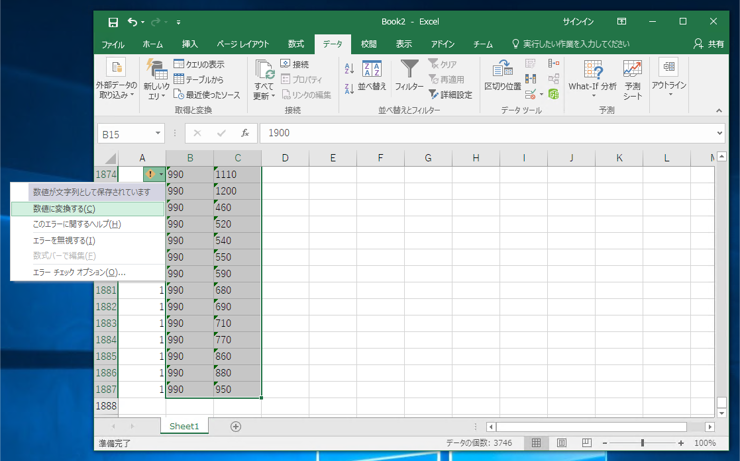The height and width of the screenshot is (461, 740).
Task: Click the zoom in plus button
Action: click(x=681, y=443)
